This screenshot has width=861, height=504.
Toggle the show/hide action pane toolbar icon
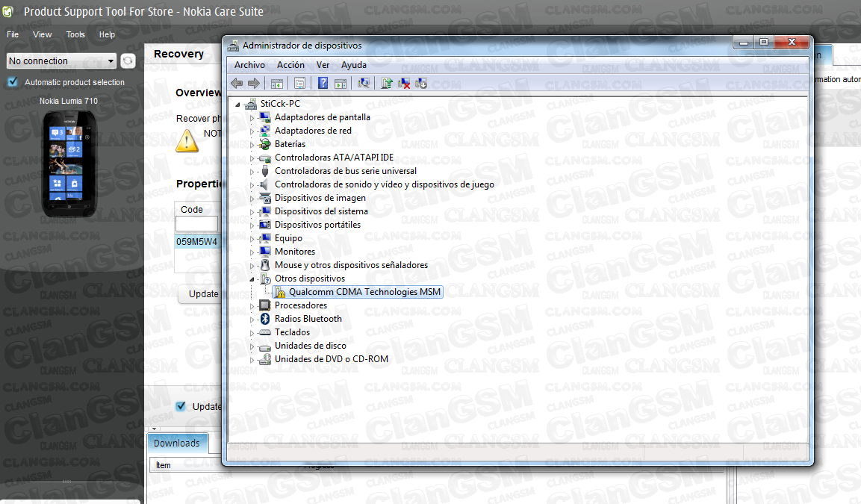click(341, 84)
